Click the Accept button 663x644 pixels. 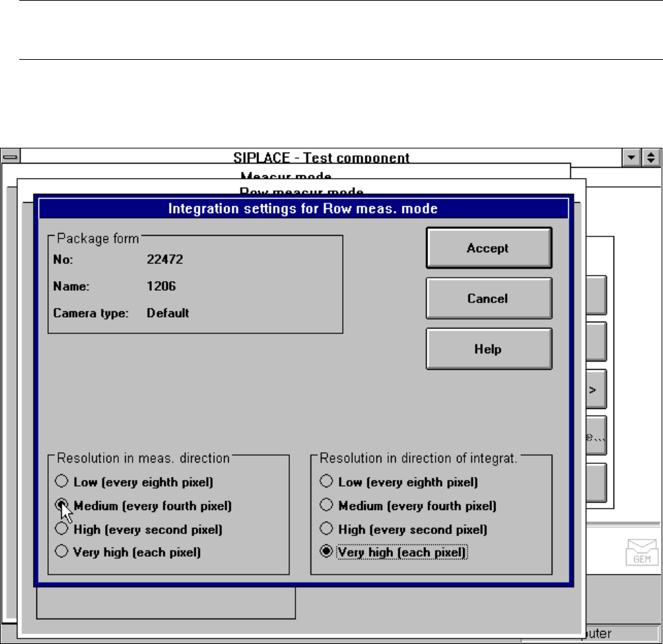(488, 248)
